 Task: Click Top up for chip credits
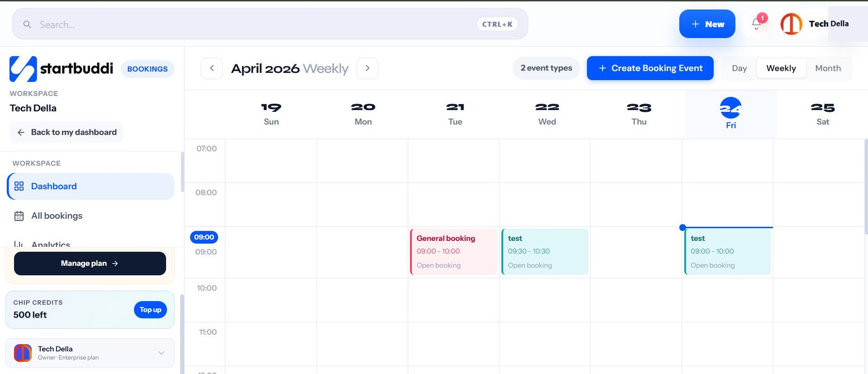pos(150,309)
